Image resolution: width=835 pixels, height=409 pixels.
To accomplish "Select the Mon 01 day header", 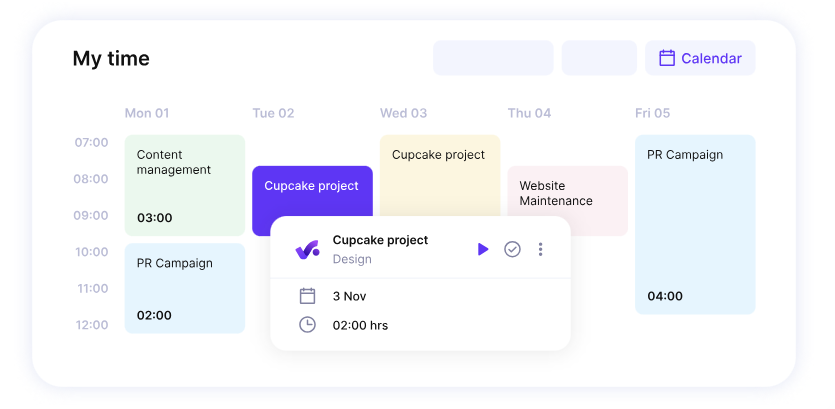I will [x=147, y=113].
